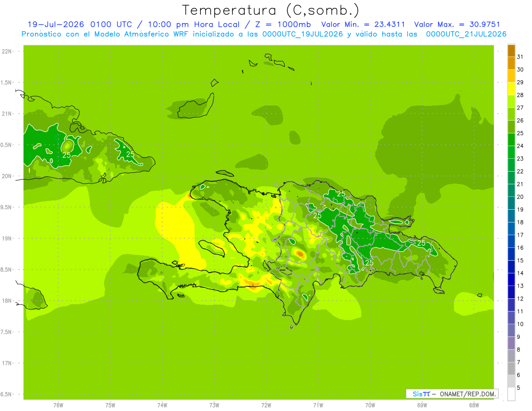Click the '17N' latitude axis label

[x=7, y=363]
